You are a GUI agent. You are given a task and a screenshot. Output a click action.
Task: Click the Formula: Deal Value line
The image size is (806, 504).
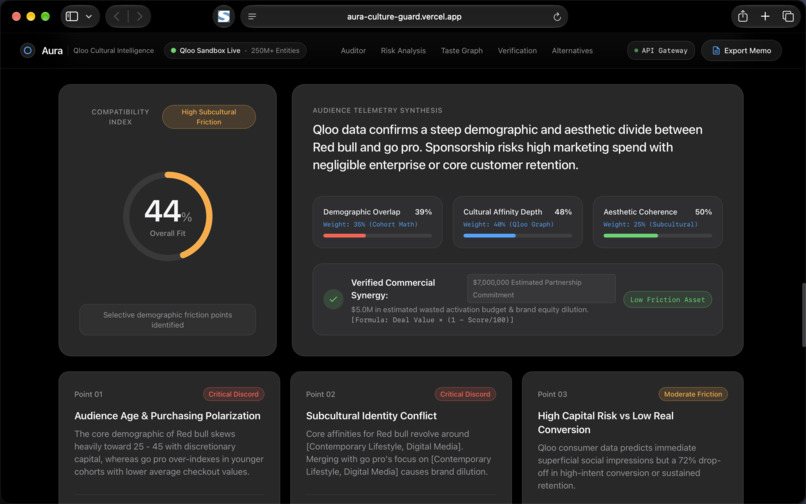432,320
